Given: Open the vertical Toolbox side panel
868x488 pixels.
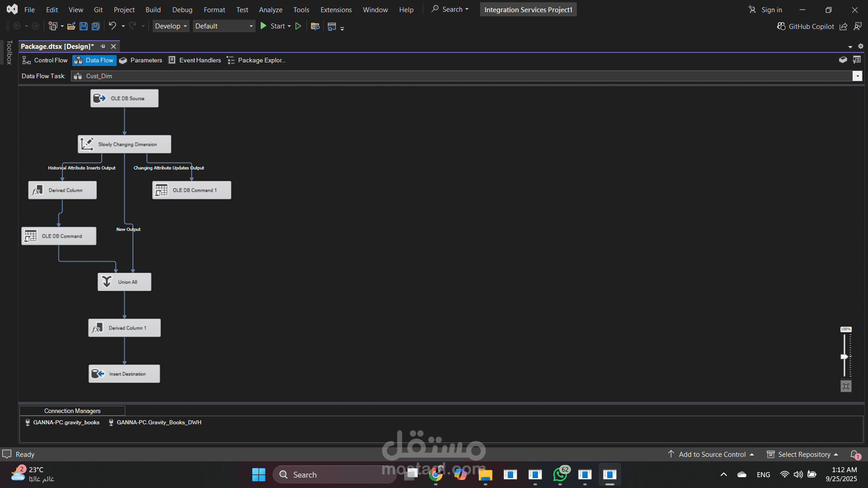Looking at the screenshot, I should [x=9, y=52].
